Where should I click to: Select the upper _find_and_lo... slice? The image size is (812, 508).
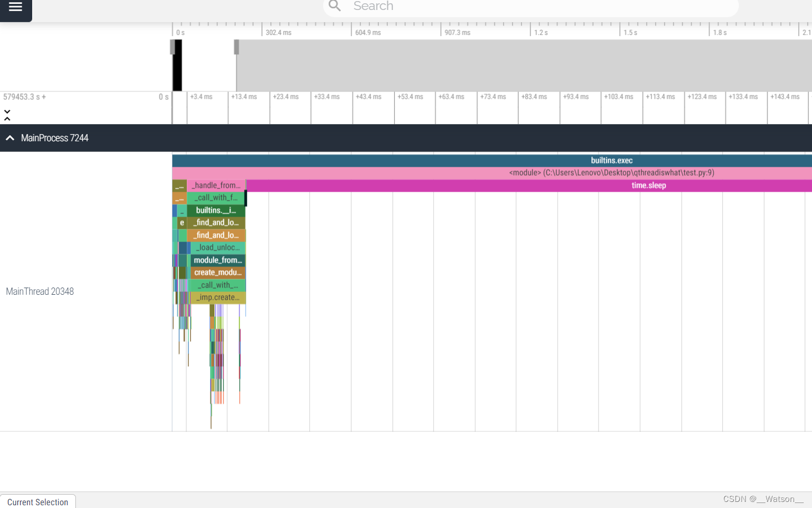point(216,223)
